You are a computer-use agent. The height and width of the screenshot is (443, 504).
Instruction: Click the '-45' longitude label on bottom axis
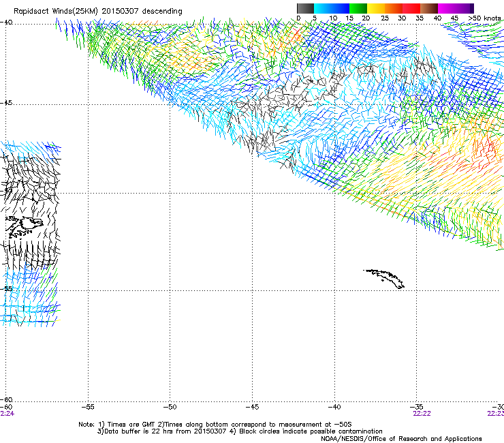tap(252, 407)
